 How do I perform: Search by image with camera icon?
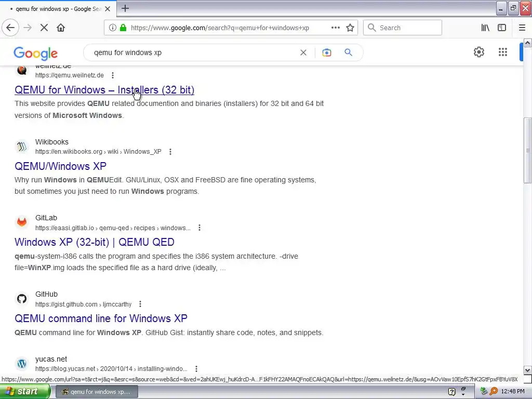(327, 52)
